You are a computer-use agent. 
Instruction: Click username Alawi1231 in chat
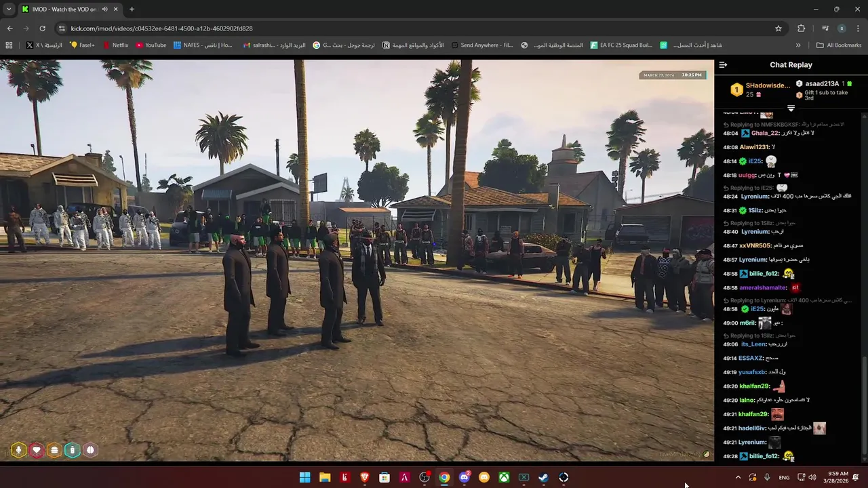pyautogui.click(x=754, y=147)
